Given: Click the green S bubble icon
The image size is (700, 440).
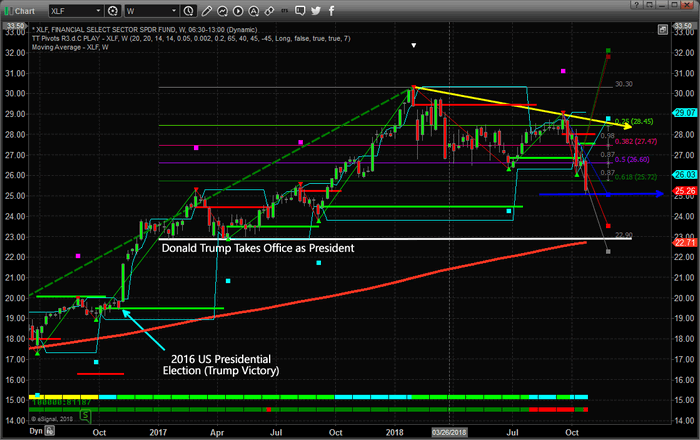Looking at the screenshot, I should tap(85, 417).
